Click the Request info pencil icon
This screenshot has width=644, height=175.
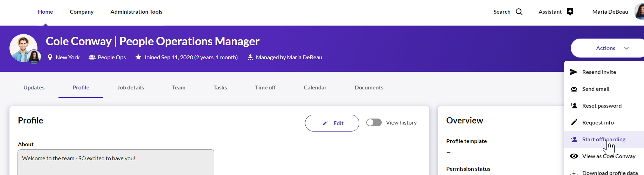pos(574,122)
